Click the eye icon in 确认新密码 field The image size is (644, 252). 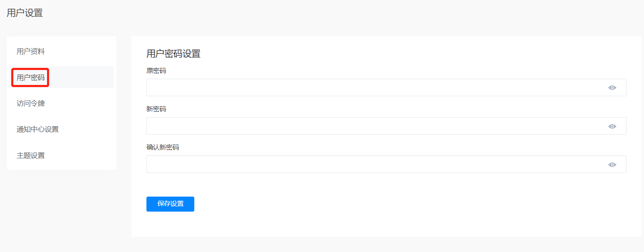(x=612, y=165)
